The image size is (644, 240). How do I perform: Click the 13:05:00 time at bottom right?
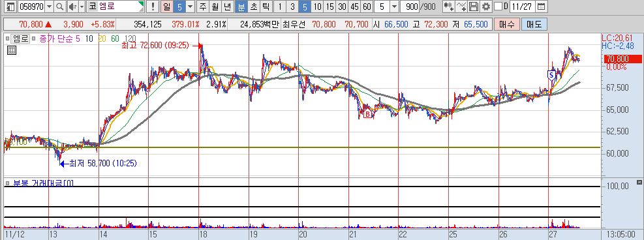[x=621, y=235]
